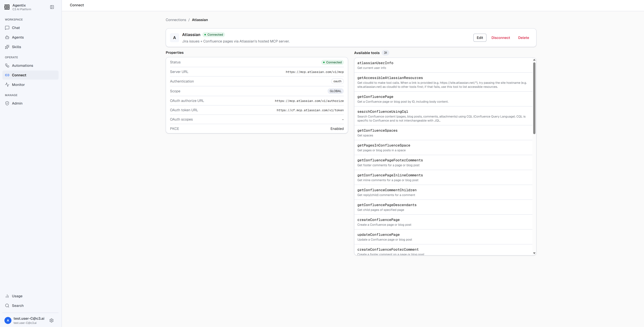
Task: Click the Agentix logo icon
Action: click(x=7, y=7)
